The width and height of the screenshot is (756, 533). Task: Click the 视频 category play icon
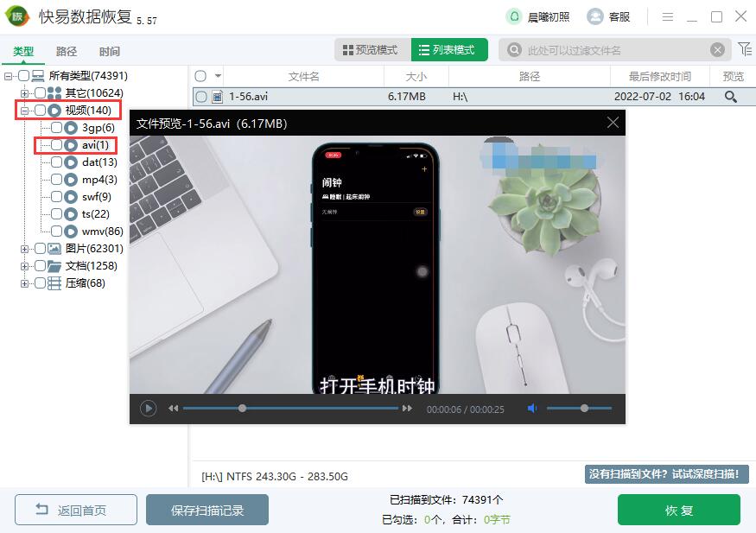(x=54, y=111)
